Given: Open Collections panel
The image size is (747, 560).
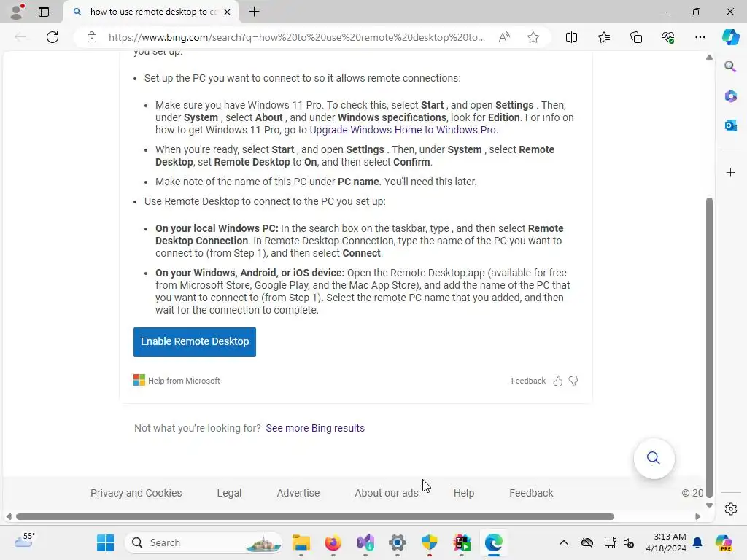Looking at the screenshot, I should 636,37.
